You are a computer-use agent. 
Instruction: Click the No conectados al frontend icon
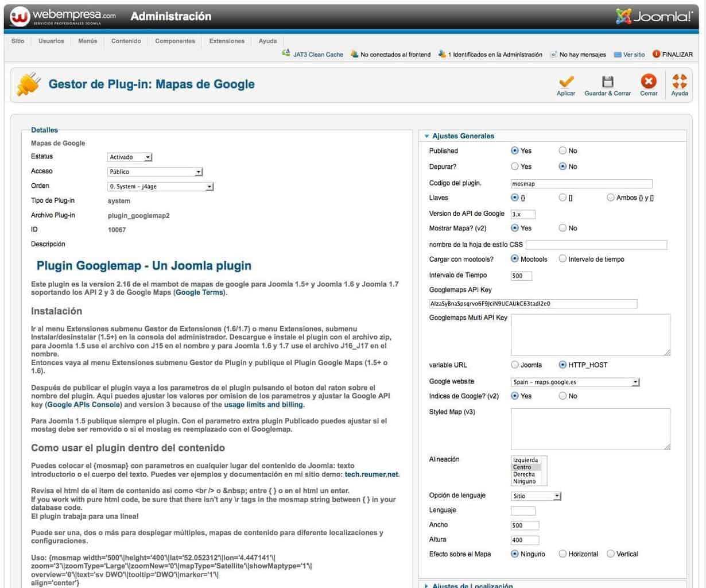(x=355, y=54)
